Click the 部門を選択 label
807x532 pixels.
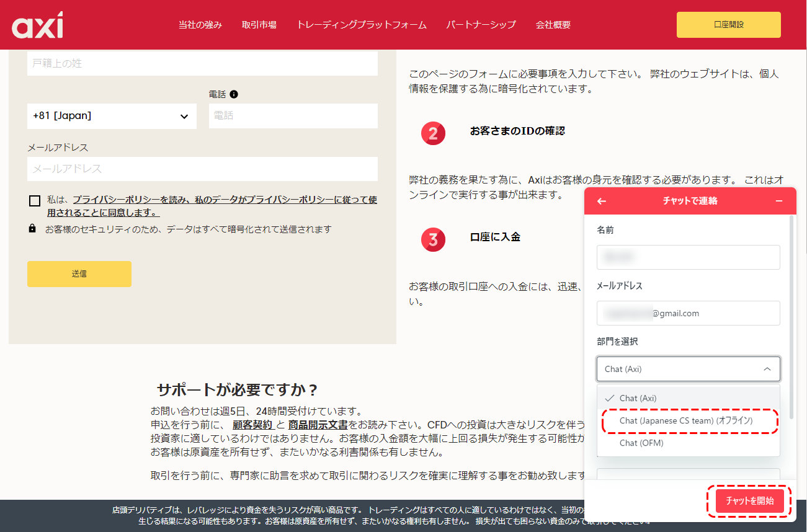point(617,342)
